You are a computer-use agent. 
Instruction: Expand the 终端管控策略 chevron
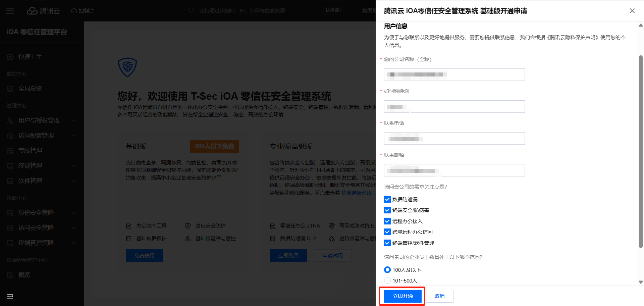tap(74, 243)
